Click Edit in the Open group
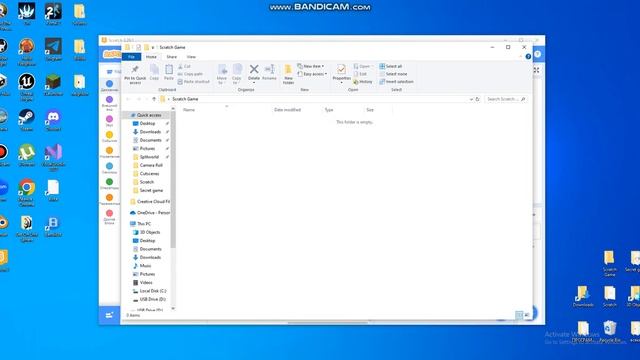 coord(360,74)
